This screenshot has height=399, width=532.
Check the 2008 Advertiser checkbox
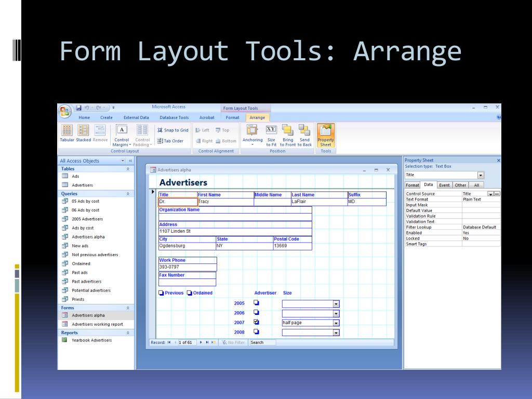click(257, 331)
